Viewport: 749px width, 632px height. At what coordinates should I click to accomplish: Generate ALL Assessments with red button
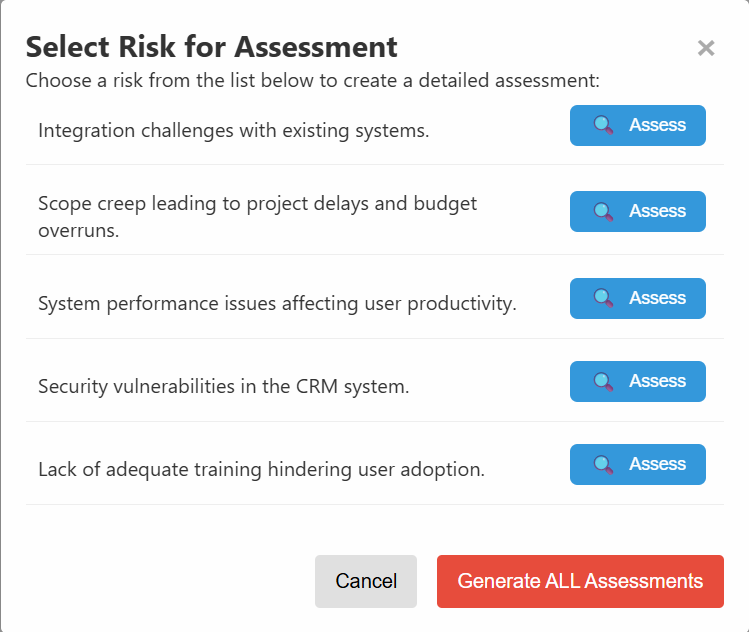click(x=580, y=581)
